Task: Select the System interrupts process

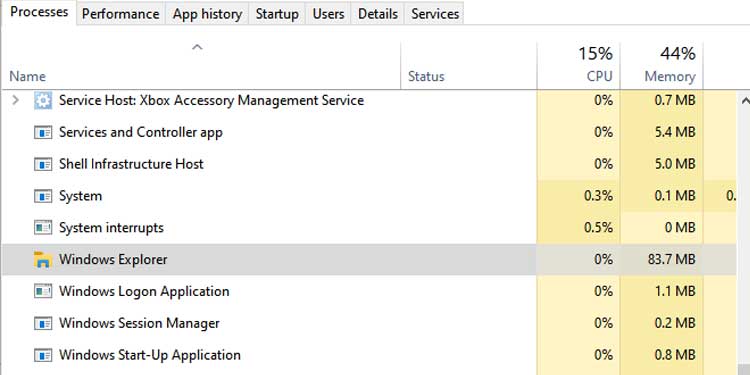Action: pos(111,228)
